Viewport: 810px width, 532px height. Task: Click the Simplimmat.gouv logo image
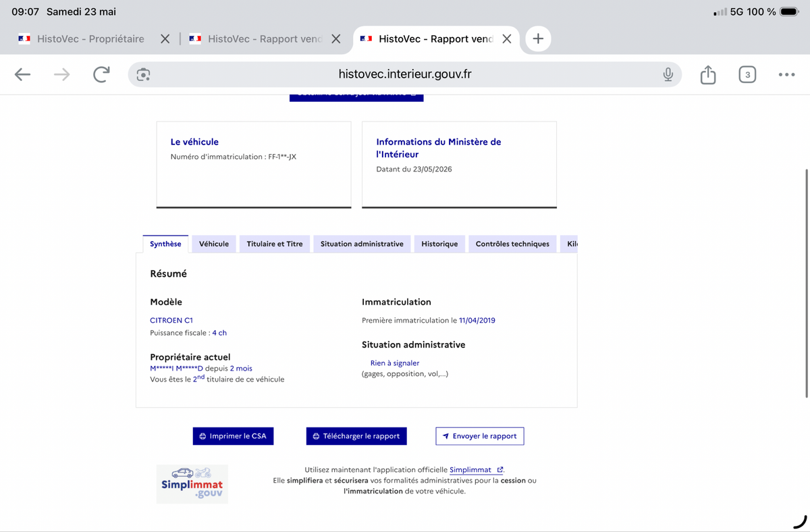[192, 483]
